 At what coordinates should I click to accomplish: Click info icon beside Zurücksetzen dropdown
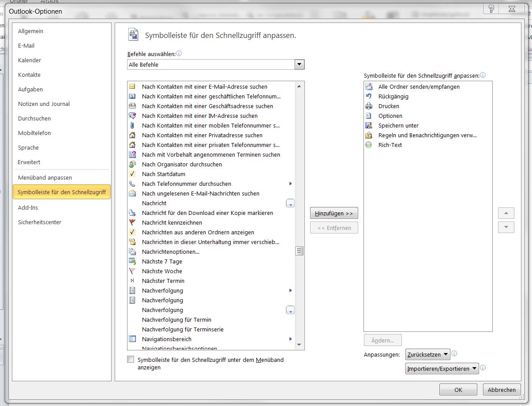point(454,353)
